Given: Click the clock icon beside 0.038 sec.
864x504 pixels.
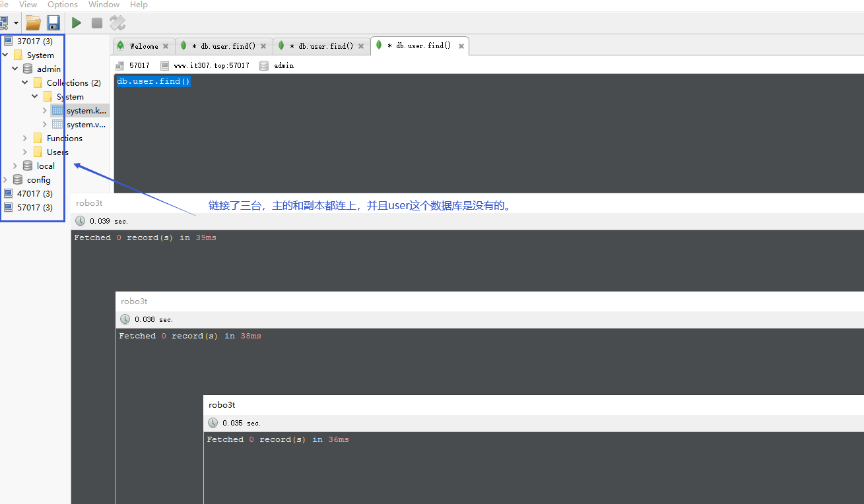Looking at the screenshot, I should (125, 319).
